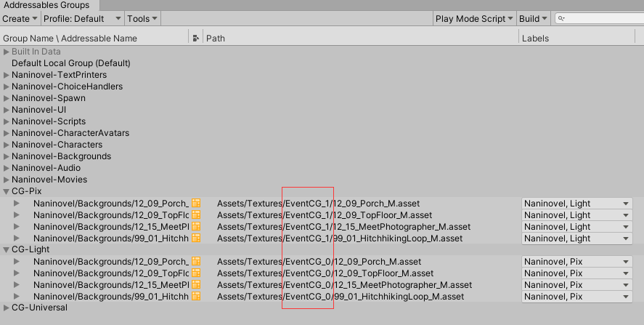
Task: Click the asset type icon column header
Action: (195, 38)
